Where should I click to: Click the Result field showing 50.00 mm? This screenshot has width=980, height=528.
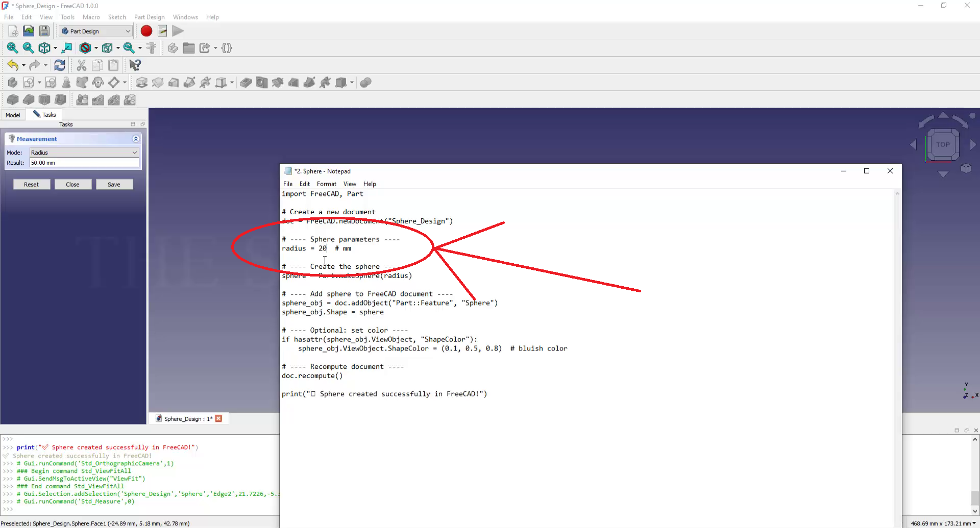84,163
